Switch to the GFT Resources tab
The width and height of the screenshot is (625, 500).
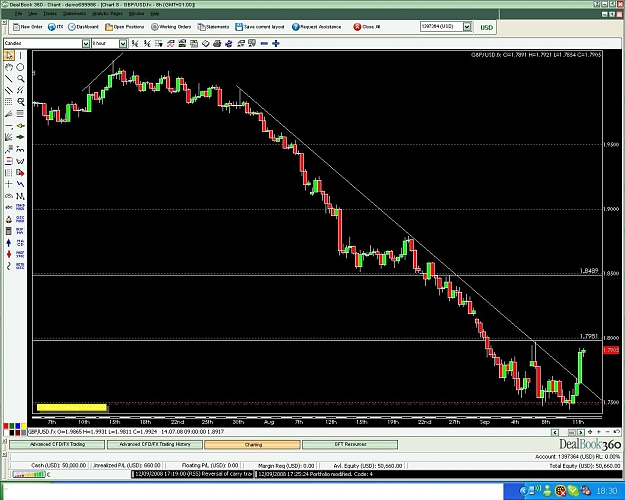click(x=350, y=444)
